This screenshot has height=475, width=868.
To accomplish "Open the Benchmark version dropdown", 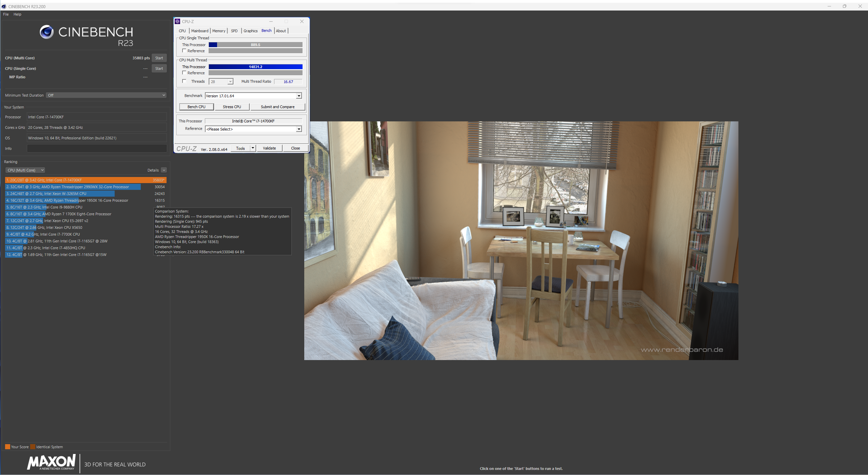I will pyautogui.click(x=299, y=96).
